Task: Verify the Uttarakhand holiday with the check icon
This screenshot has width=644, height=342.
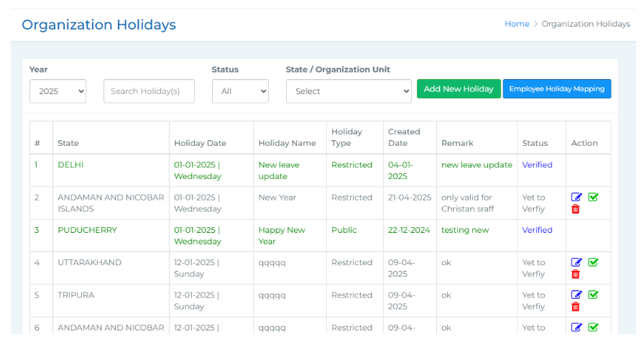Action: (x=593, y=262)
